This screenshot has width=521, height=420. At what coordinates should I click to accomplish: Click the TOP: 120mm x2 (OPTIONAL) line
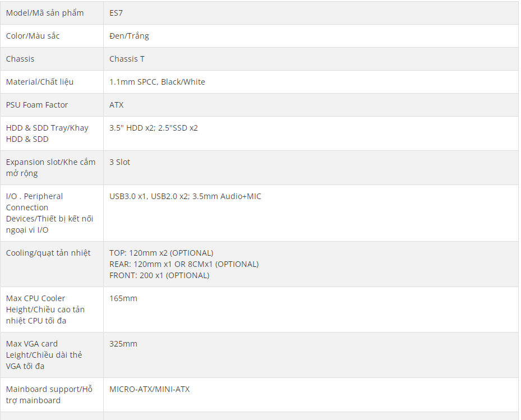(x=161, y=253)
